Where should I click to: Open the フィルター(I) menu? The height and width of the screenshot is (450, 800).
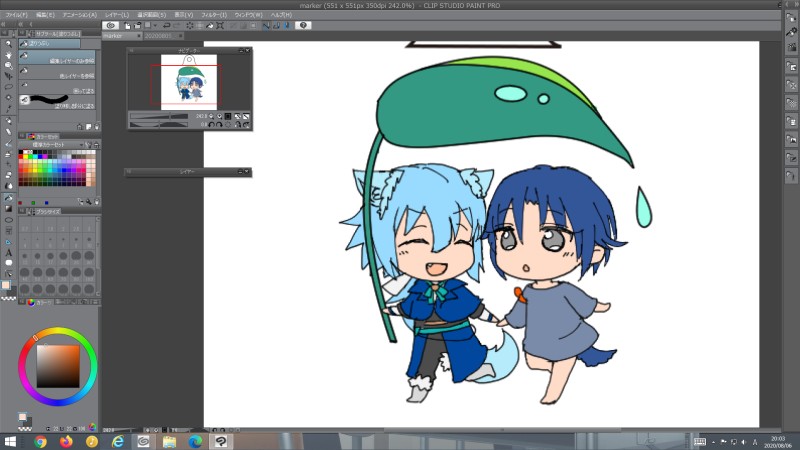214,15
